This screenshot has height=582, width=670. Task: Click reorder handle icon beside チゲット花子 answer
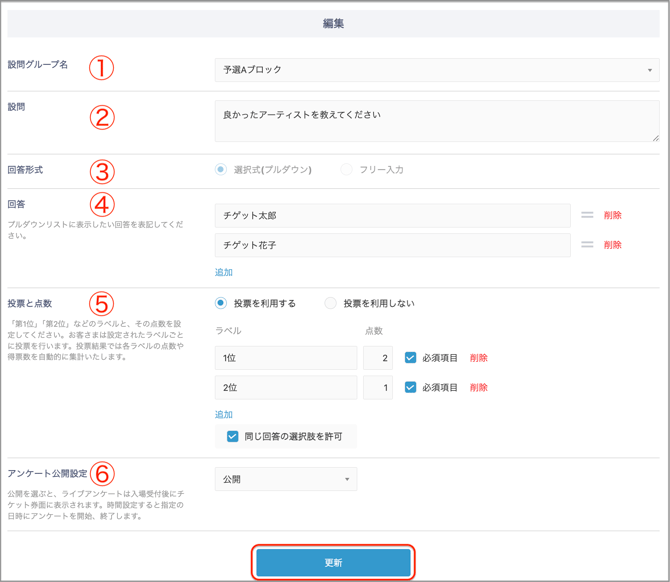[x=587, y=245]
